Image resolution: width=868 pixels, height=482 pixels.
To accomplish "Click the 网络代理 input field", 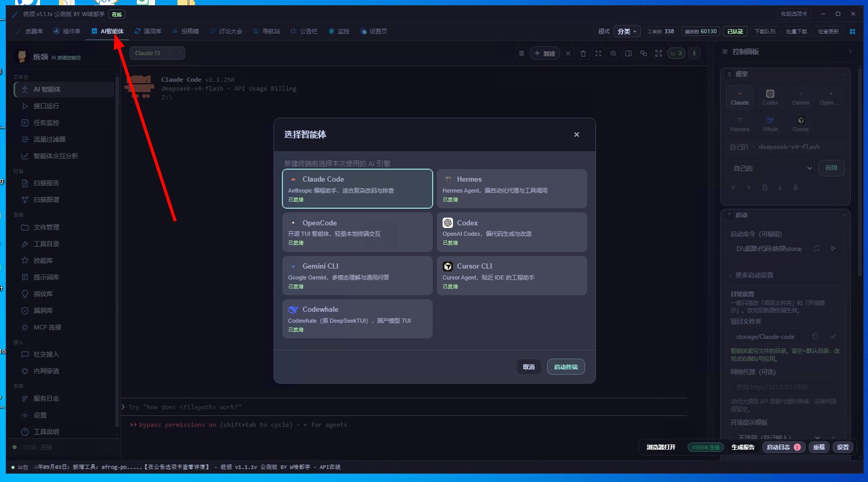I will (x=785, y=387).
